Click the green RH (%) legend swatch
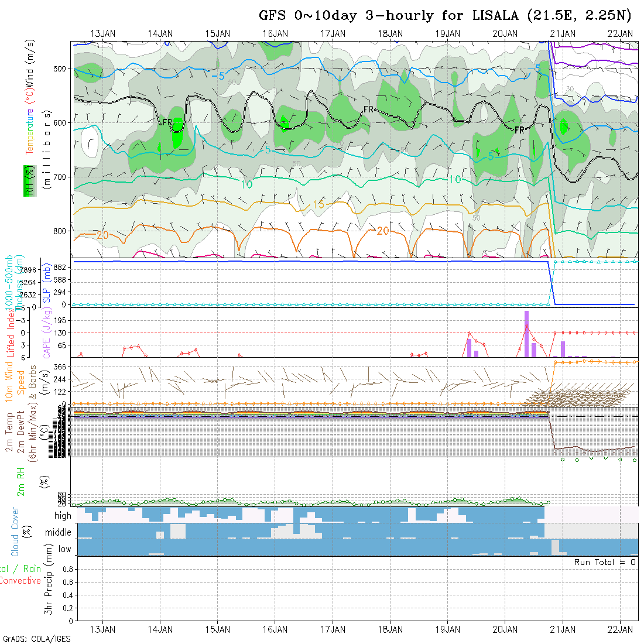The height and width of the screenshot is (644, 644). click(x=28, y=180)
